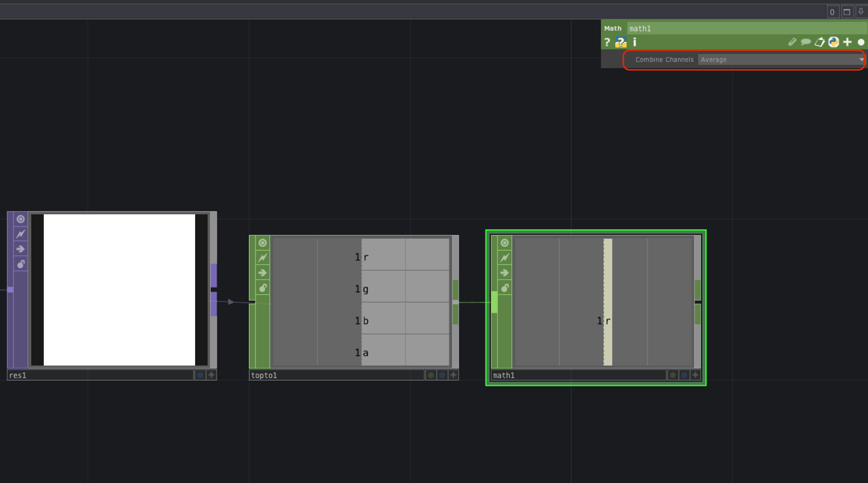Toggle viewer active flag on topto1 node
Screen dimensions: 868x483
coord(262,243)
